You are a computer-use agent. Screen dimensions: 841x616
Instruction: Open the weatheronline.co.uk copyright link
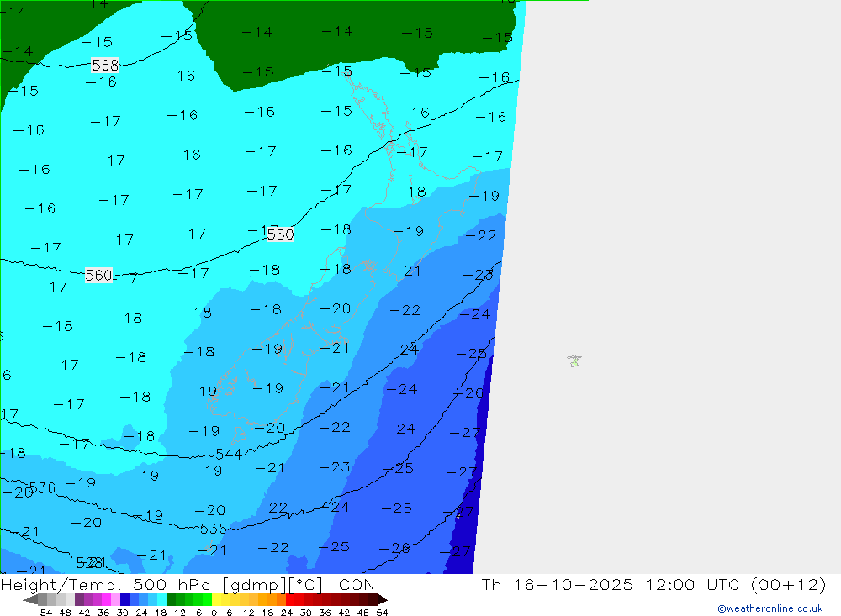pos(770,608)
